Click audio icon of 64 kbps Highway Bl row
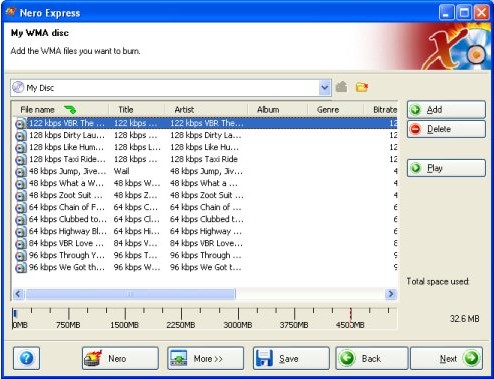This screenshot has height=379, width=494. tap(21, 232)
